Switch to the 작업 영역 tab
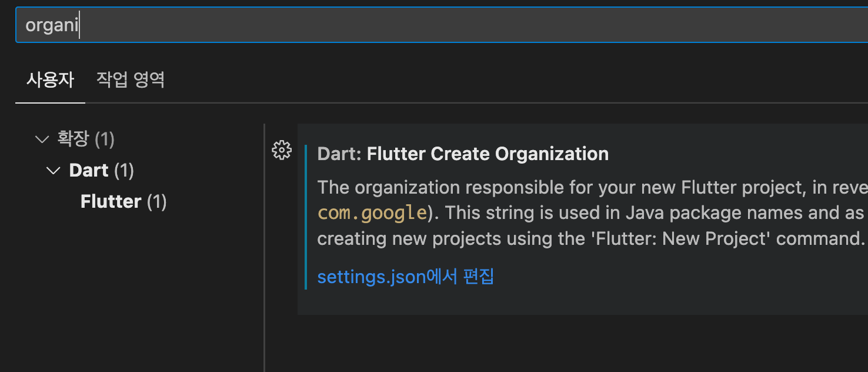 (x=131, y=79)
